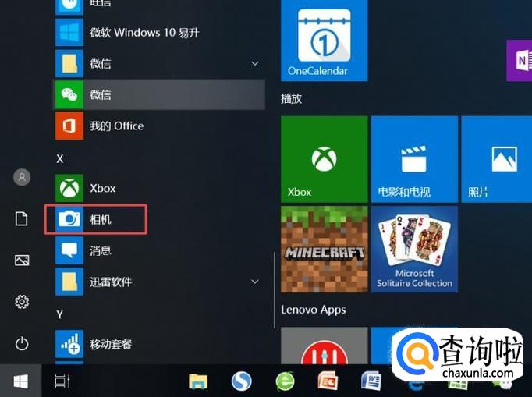Expand the 迅雷软件 folder chevron
Image resolution: width=532 pixels, height=397 pixels.
pos(254,282)
